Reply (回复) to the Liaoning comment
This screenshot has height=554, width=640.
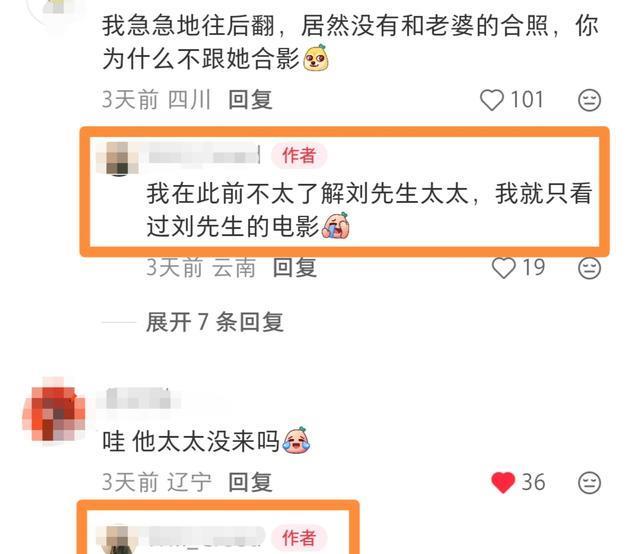(x=250, y=483)
